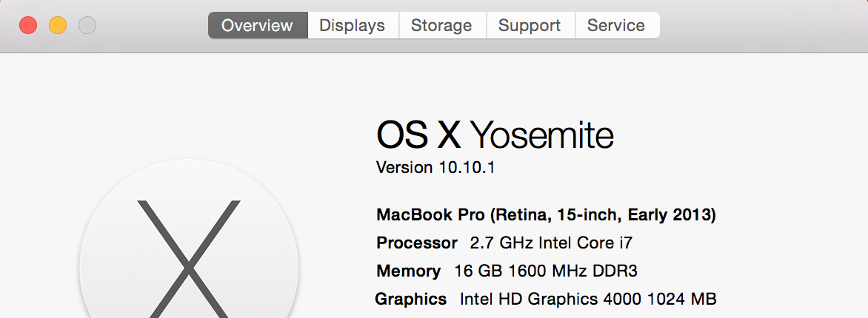This screenshot has height=318, width=868.
Task: Show the Service tab
Action: point(615,25)
